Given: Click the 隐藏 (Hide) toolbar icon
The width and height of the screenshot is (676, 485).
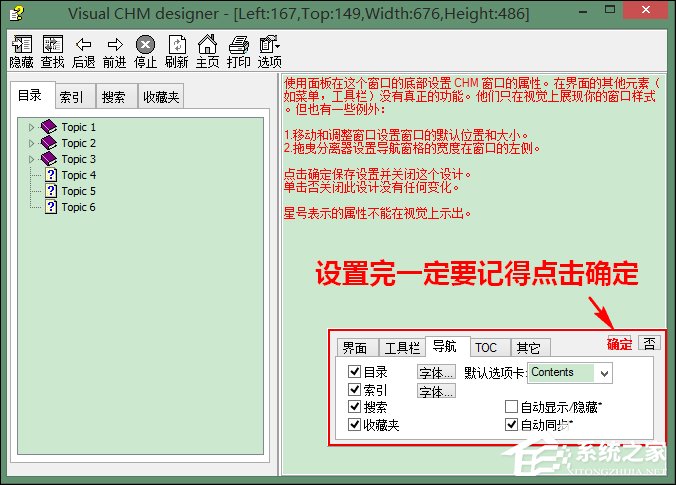Looking at the screenshot, I should pyautogui.click(x=22, y=44).
